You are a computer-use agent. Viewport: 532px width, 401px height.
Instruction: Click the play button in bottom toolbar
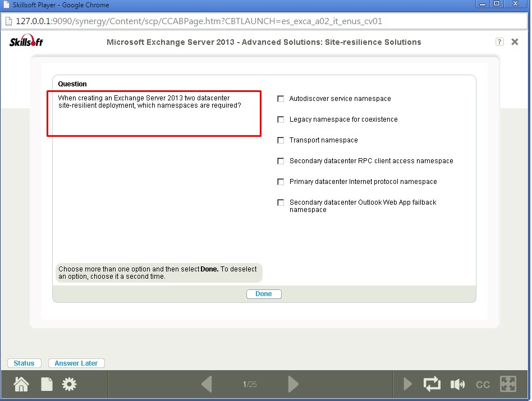[408, 384]
